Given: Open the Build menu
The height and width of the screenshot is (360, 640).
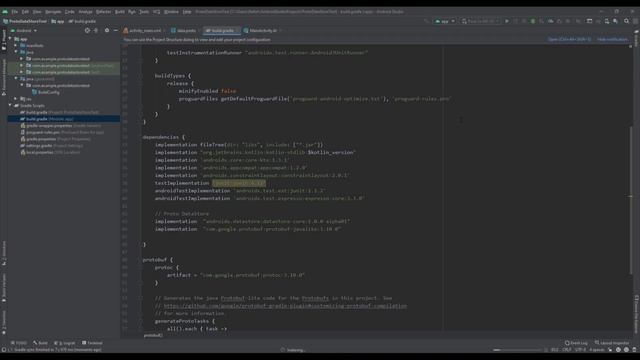Looking at the screenshot, I should tap(120, 11).
